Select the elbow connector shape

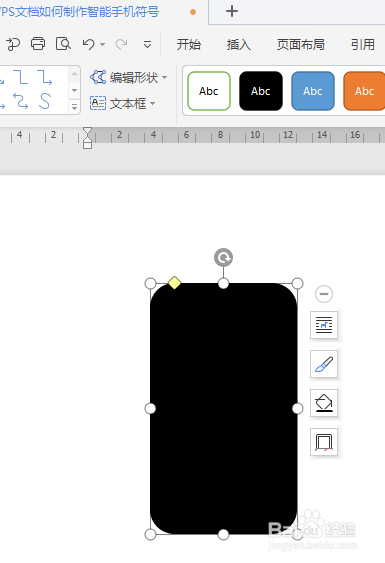tap(21, 77)
